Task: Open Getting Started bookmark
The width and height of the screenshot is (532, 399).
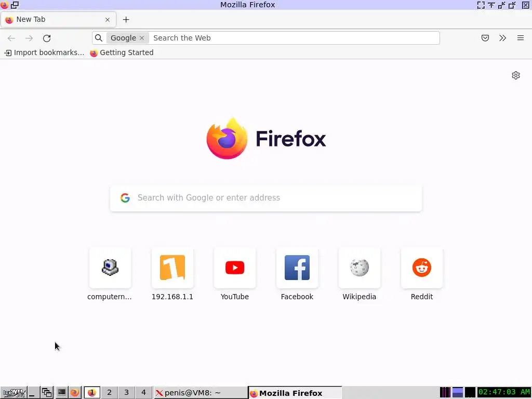Action: (122, 52)
